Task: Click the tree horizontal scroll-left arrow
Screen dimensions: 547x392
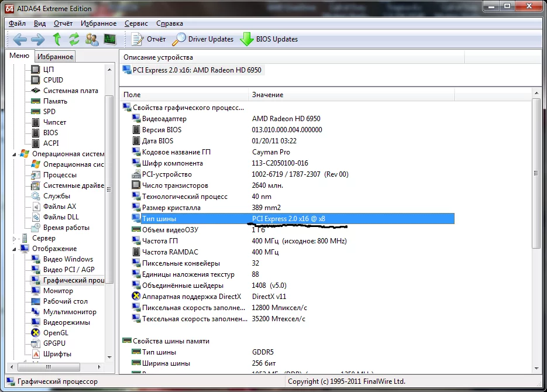Action: [12, 367]
